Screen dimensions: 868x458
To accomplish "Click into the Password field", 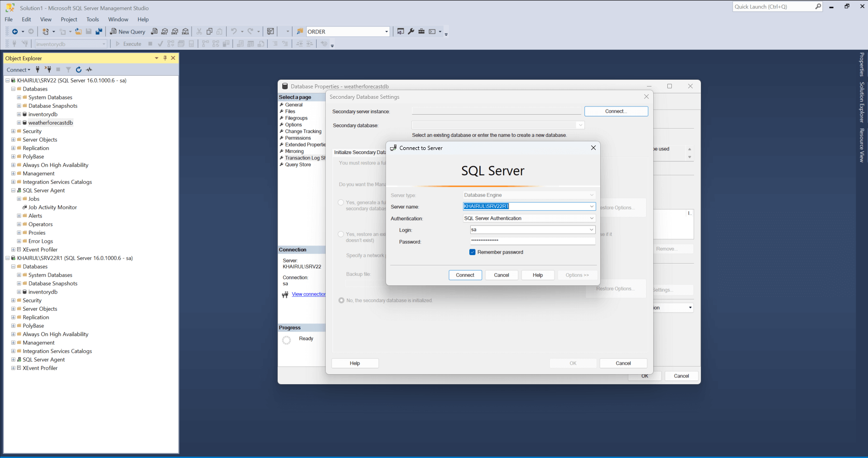I will pos(532,241).
